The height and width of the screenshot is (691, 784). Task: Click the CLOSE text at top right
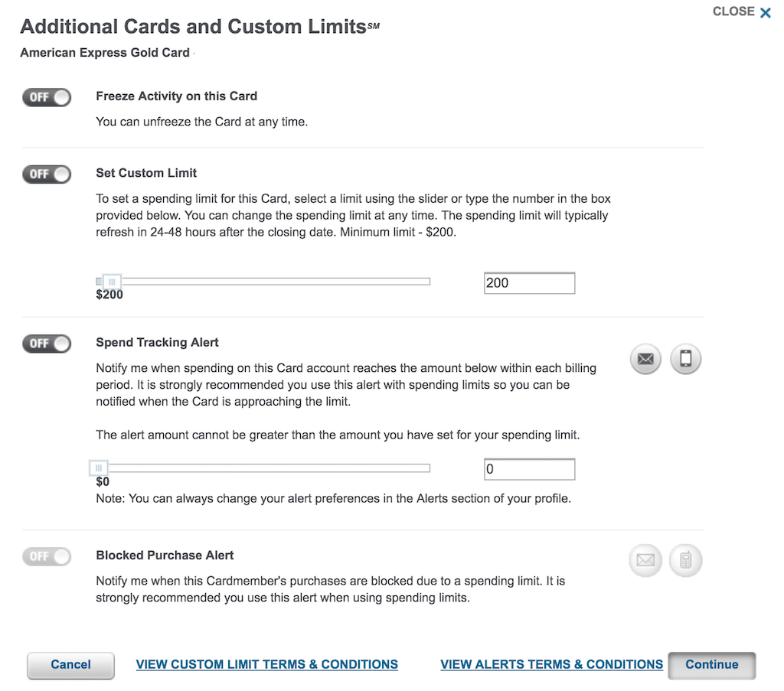[x=733, y=11]
